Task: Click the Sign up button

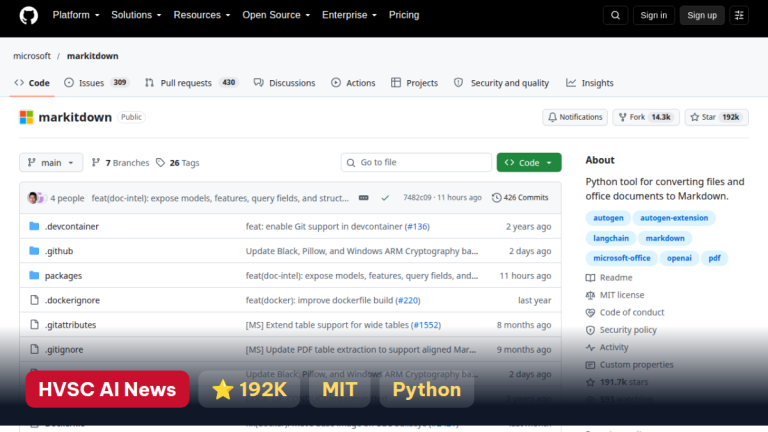Action: coord(702,15)
